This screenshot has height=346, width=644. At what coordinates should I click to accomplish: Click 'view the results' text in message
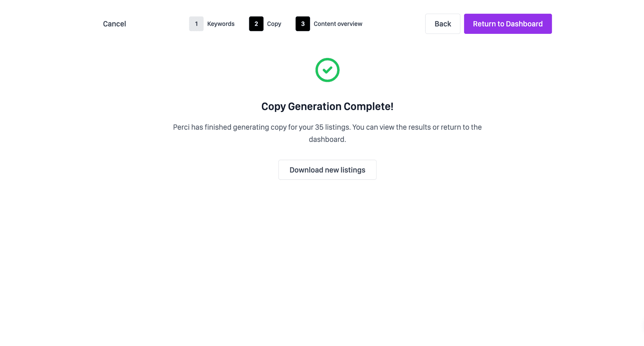click(405, 127)
